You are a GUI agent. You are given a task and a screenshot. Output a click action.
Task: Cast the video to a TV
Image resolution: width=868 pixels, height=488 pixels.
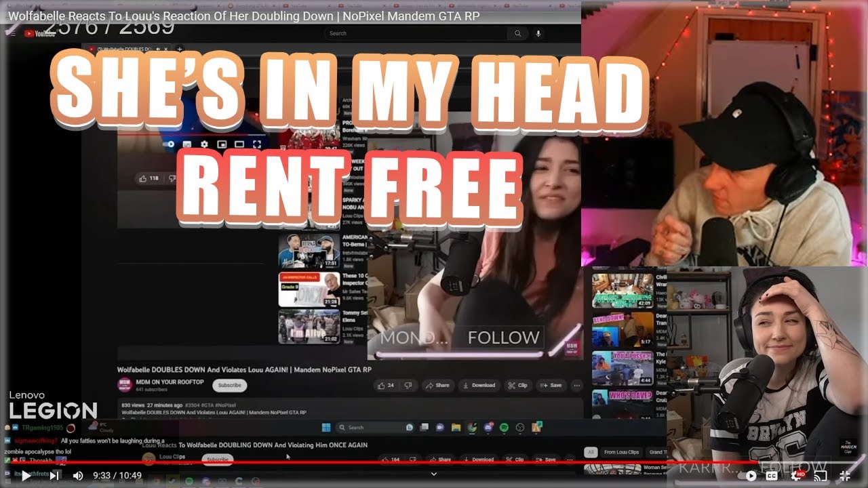(x=821, y=476)
